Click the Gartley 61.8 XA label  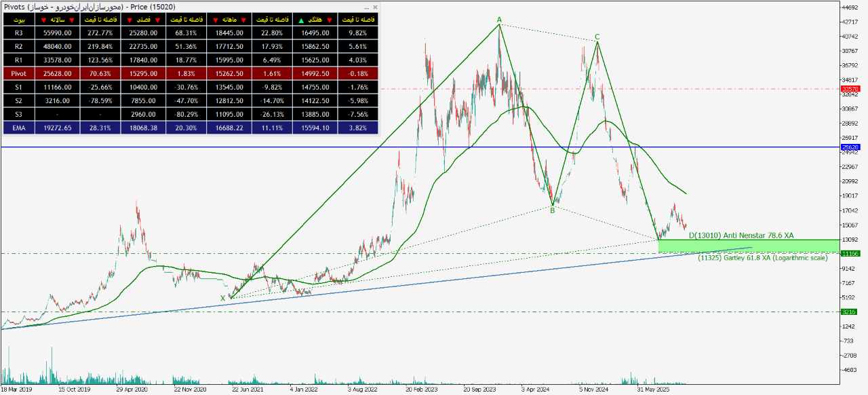[x=763, y=258]
